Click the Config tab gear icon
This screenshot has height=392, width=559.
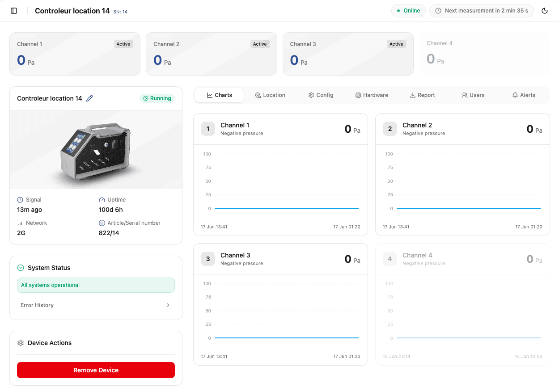coord(311,95)
